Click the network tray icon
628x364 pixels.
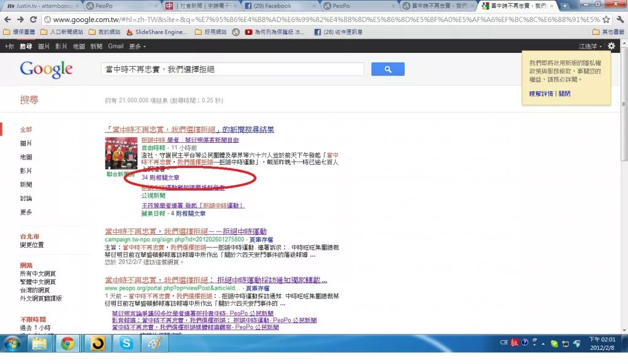click(x=565, y=344)
